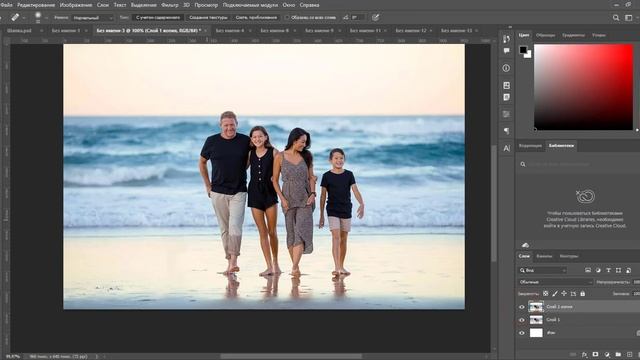640x360 pixels.
Task: Switch to the Библиотеки panel tab
Action: (561, 146)
